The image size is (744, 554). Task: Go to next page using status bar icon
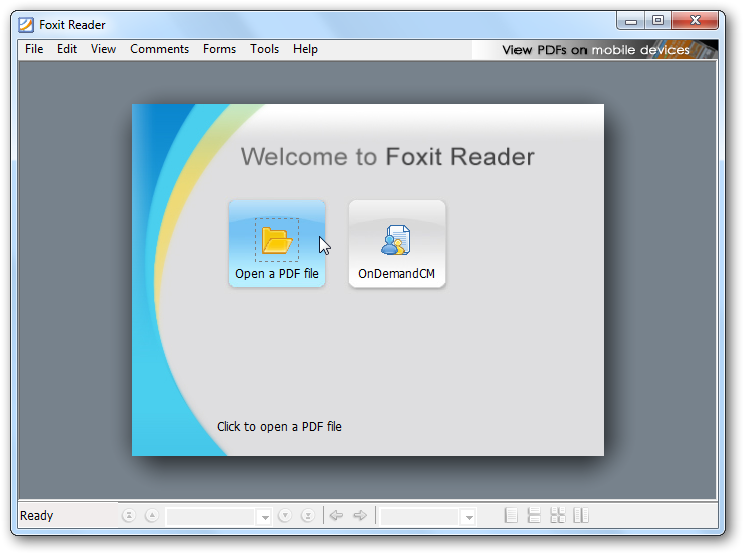pyautogui.click(x=285, y=515)
